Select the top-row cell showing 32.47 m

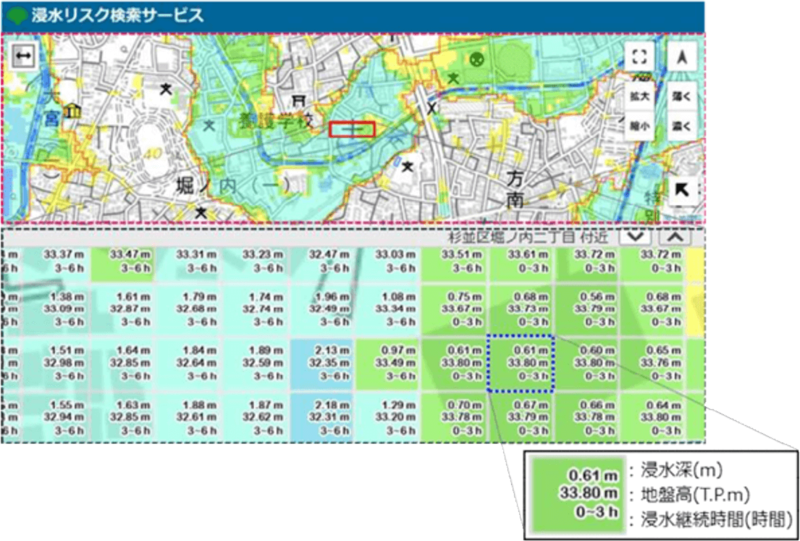click(321, 264)
